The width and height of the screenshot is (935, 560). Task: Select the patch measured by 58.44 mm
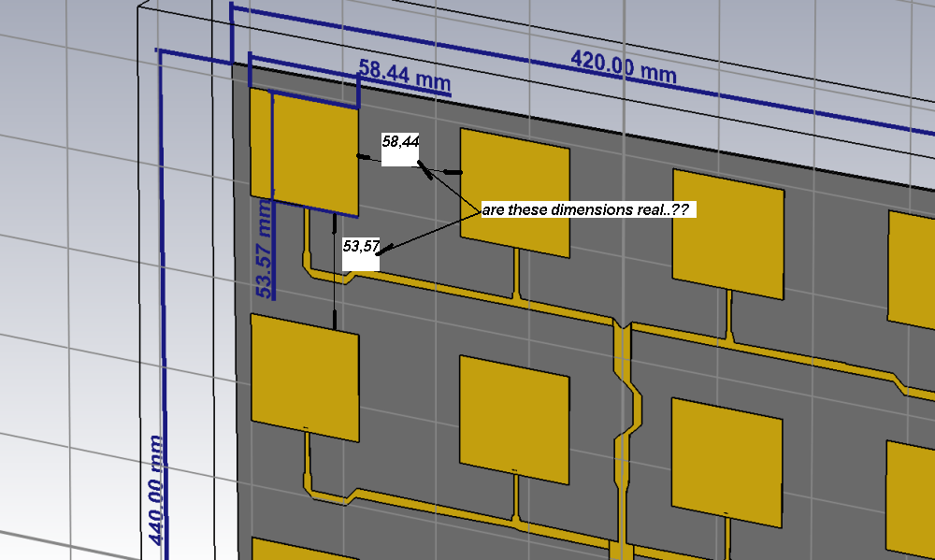point(304,151)
